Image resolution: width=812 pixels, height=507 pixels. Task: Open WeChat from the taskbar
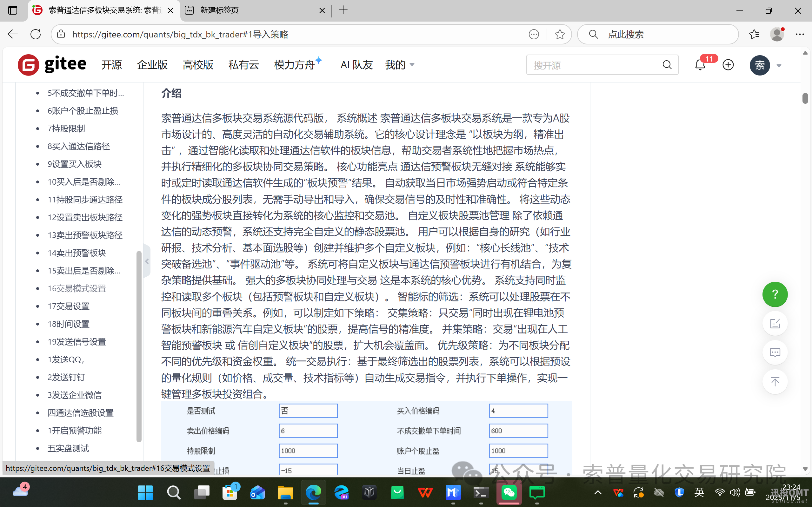(509, 492)
